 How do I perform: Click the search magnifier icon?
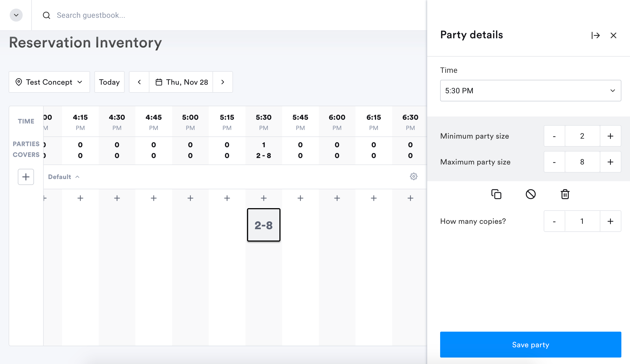[47, 15]
